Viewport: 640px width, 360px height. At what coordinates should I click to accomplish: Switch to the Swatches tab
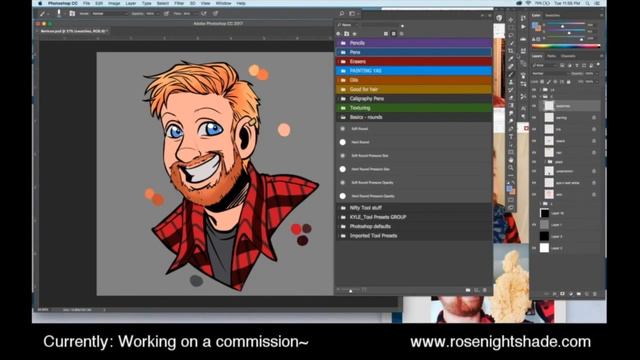click(x=553, y=16)
